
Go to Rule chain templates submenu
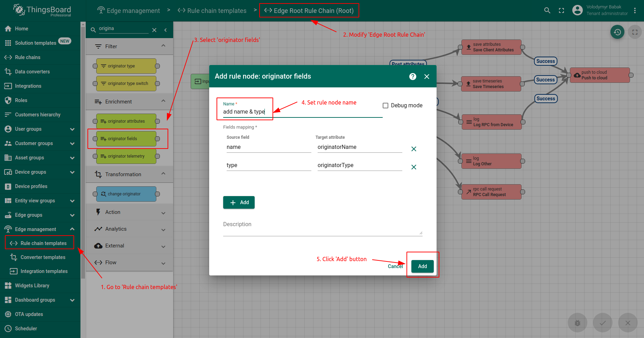point(40,243)
